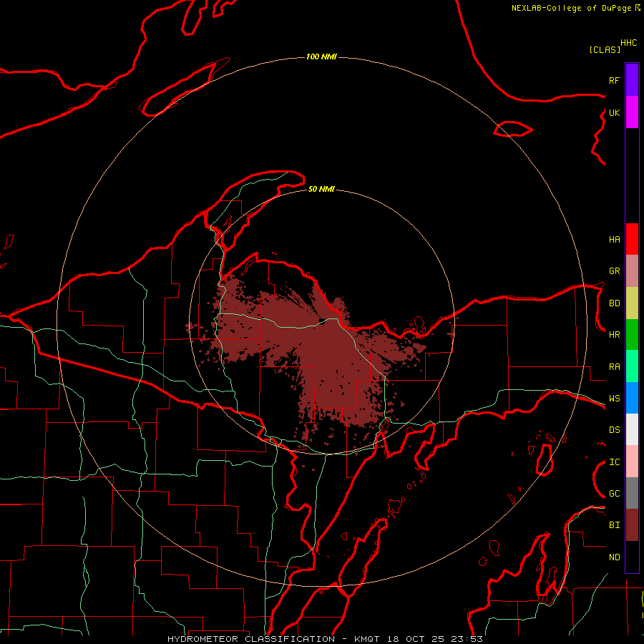Click the dark green HR legend swatch
This screenshot has width=644, height=644.
(x=632, y=335)
